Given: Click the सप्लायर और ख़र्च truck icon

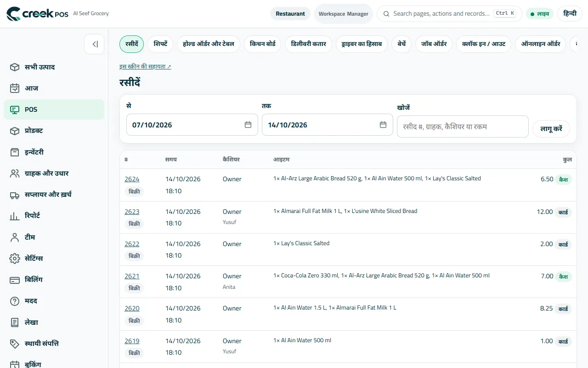Looking at the screenshot, I should click(15, 195).
